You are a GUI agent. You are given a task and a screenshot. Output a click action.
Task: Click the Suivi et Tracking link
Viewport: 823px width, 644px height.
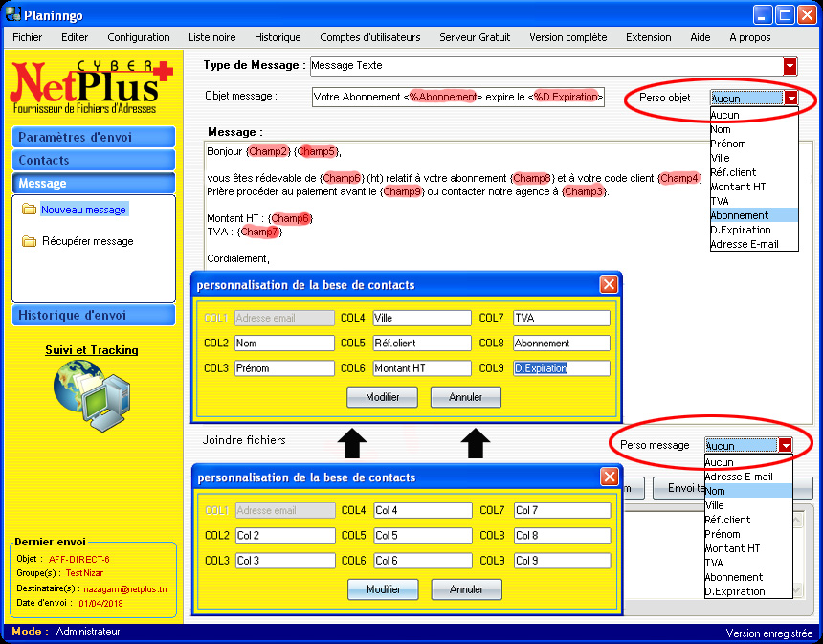coord(92,350)
